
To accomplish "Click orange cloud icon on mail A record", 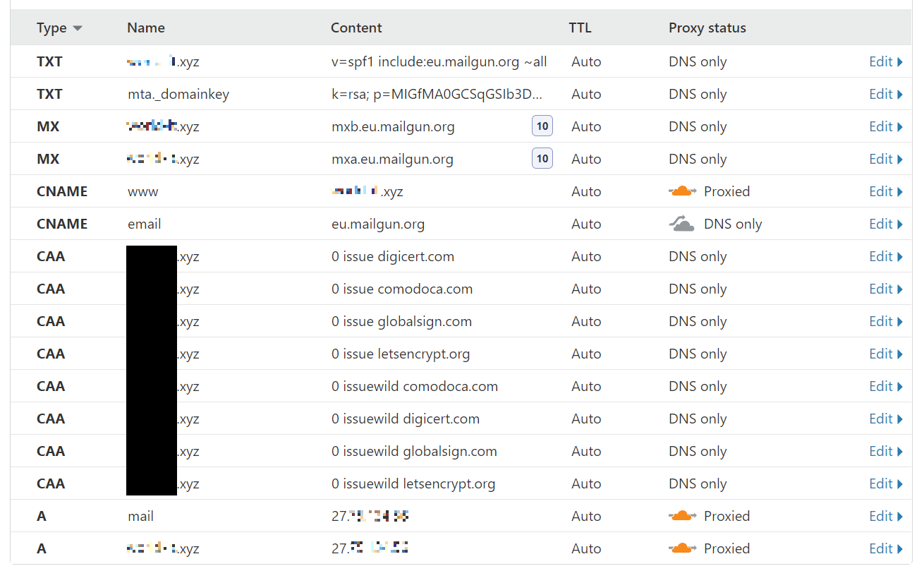I will (x=682, y=516).
